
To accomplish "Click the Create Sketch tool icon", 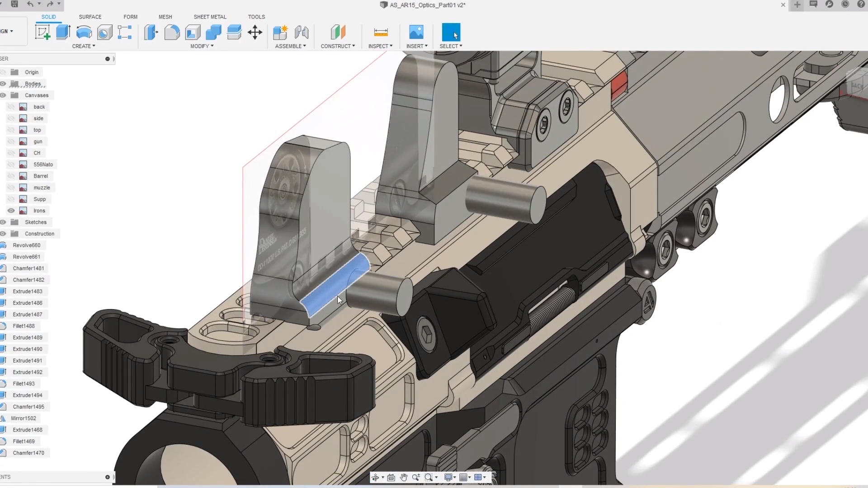I will pyautogui.click(x=42, y=32).
